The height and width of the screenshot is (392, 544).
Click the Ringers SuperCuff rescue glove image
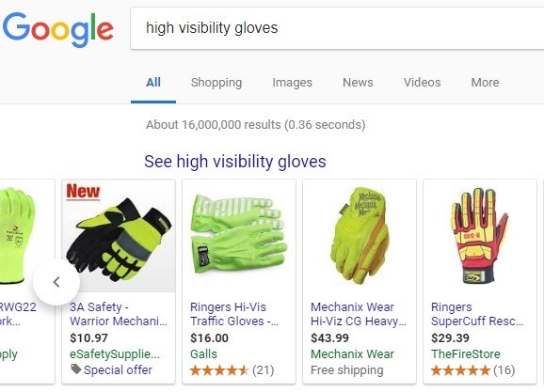[479, 236]
